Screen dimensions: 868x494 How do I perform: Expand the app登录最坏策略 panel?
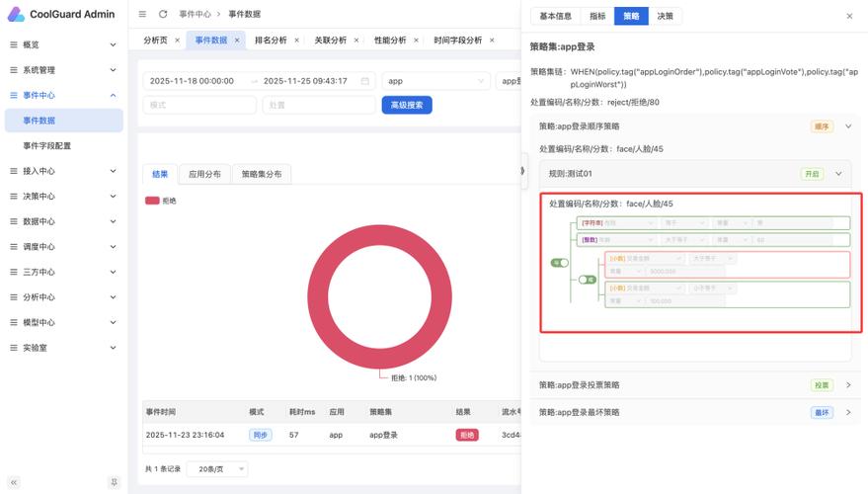(x=848, y=413)
